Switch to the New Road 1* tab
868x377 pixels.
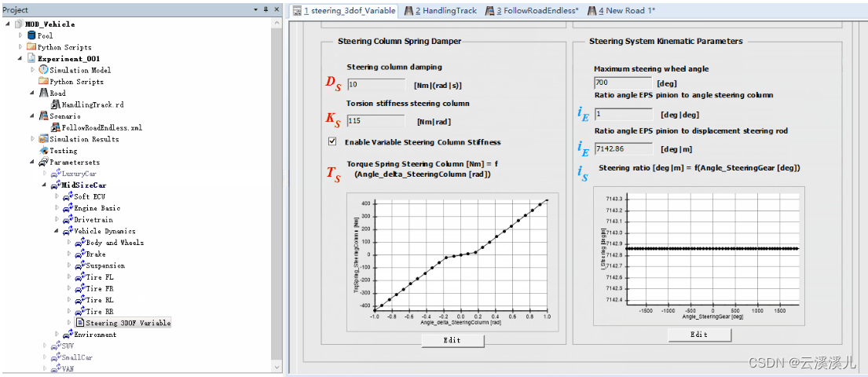(621, 10)
